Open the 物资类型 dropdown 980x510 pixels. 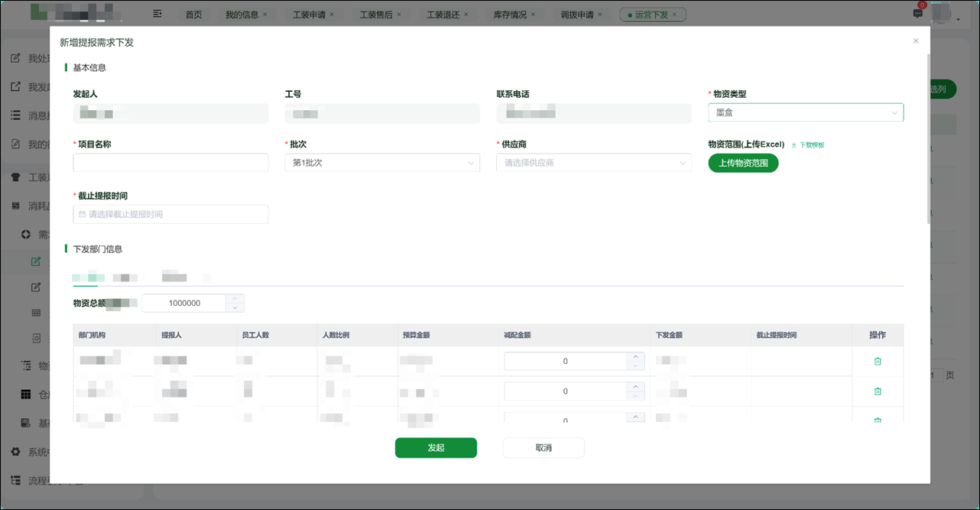806,112
